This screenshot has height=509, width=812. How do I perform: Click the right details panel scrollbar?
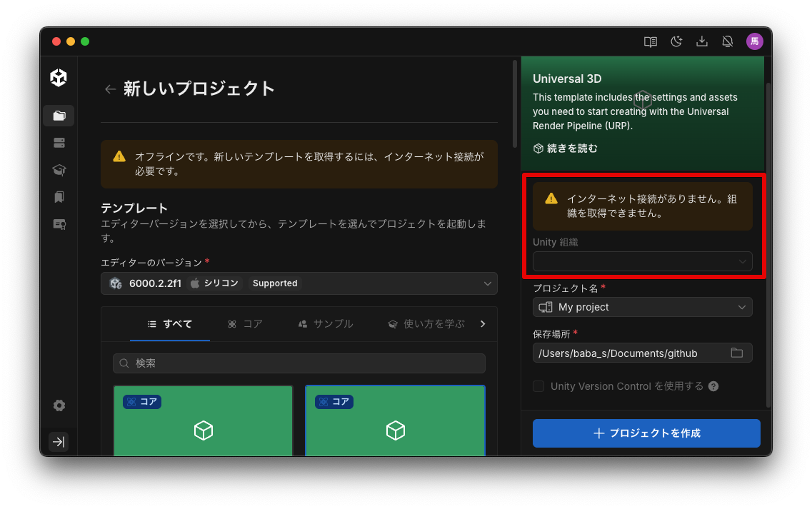768,243
